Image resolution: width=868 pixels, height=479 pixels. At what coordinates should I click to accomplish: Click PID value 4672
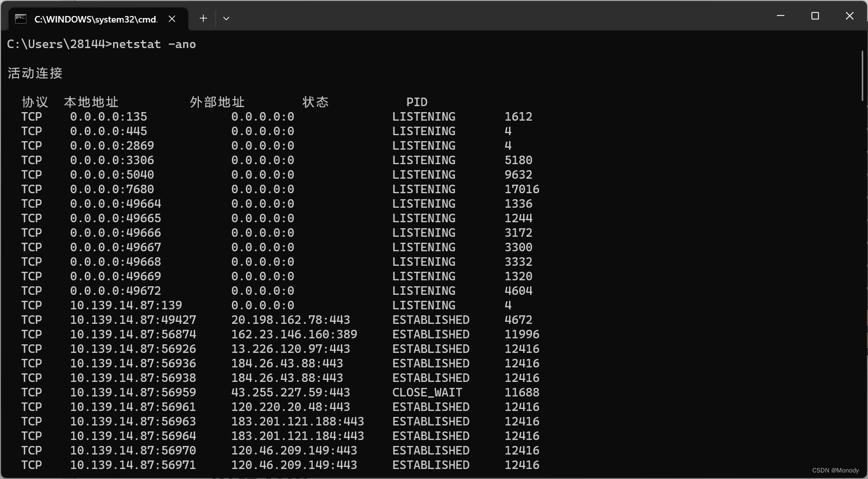click(519, 320)
